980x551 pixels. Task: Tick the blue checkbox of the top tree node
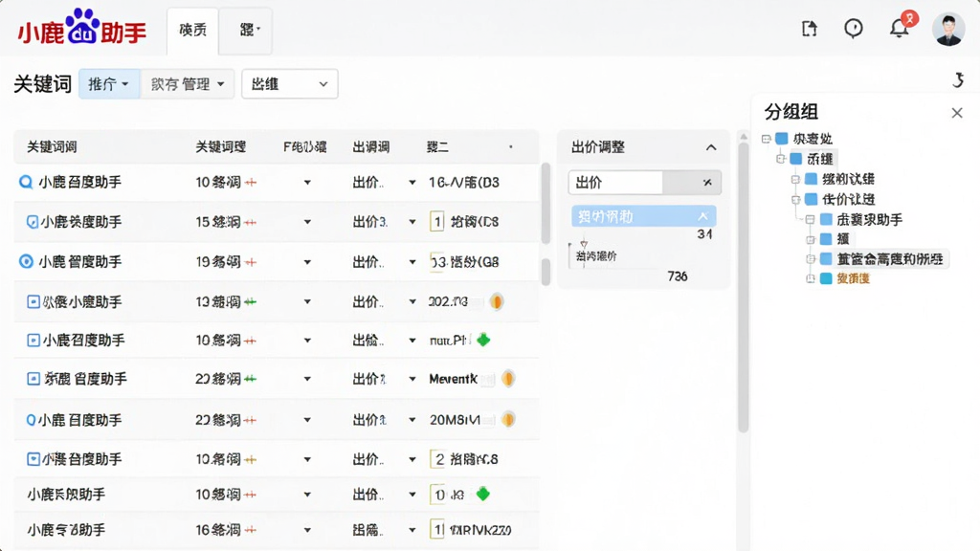[782, 138]
